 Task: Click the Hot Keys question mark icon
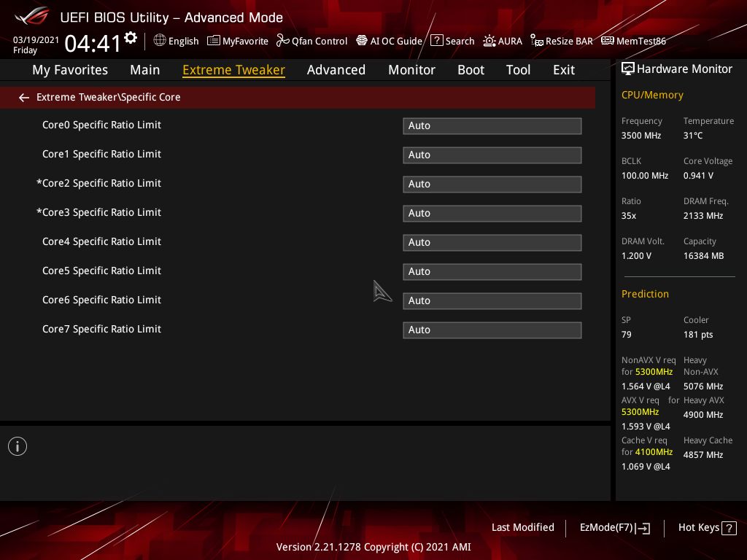tap(729, 528)
